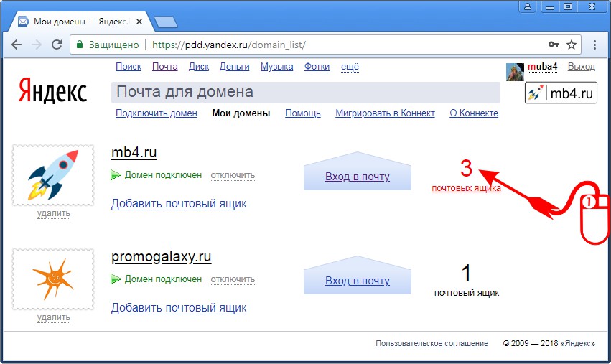Viewport: 611px width, 364px height.
Task: Click the 1 mailbox count for promogalaxy.ru
Action: pyautogui.click(x=466, y=273)
